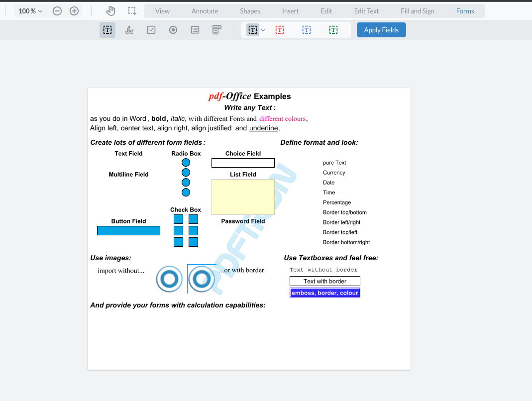Select the List Box field tool
The image size is (532, 401).
pyautogui.click(x=195, y=30)
